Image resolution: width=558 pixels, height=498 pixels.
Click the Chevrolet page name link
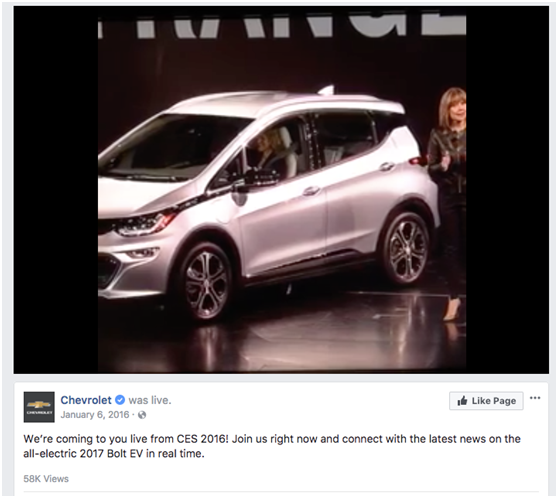(86, 400)
